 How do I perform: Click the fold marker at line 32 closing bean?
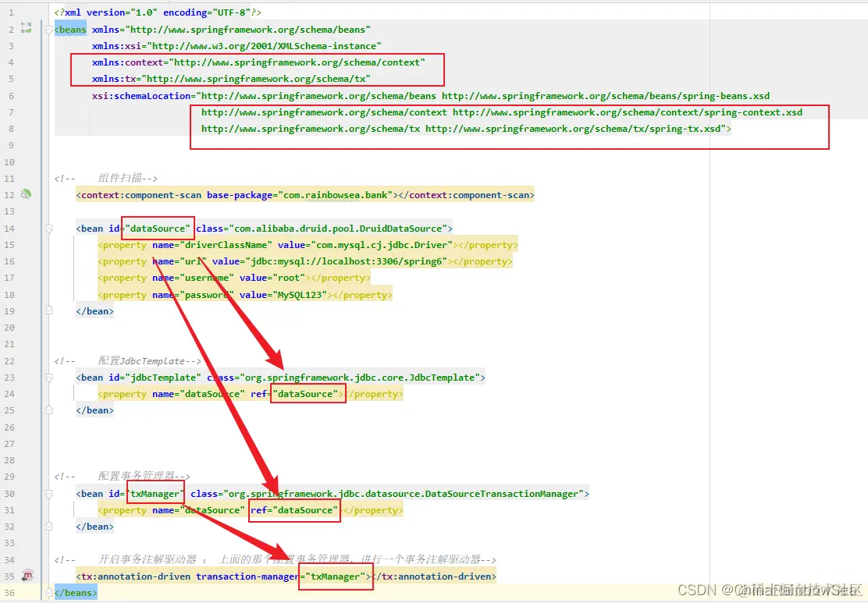click(48, 526)
